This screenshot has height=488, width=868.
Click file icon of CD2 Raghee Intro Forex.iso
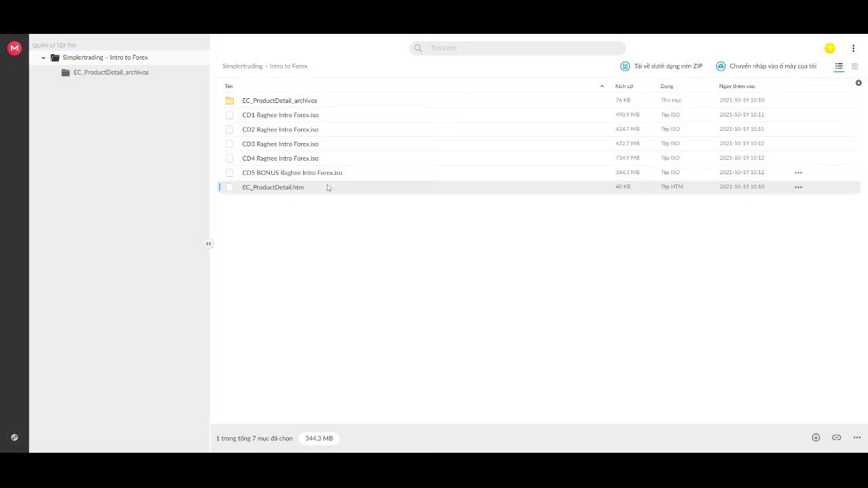click(x=229, y=129)
